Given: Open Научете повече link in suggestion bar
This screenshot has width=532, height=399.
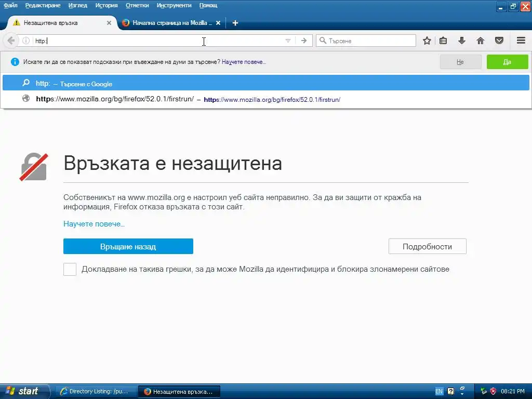Looking at the screenshot, I should pyautogui.click(x=244, y=62).
